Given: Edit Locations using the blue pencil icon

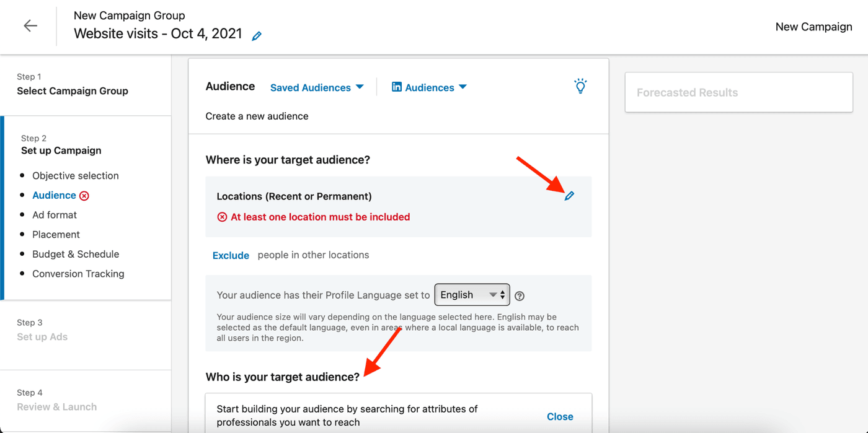Looking at the screenshot, I should coord(570,196).
